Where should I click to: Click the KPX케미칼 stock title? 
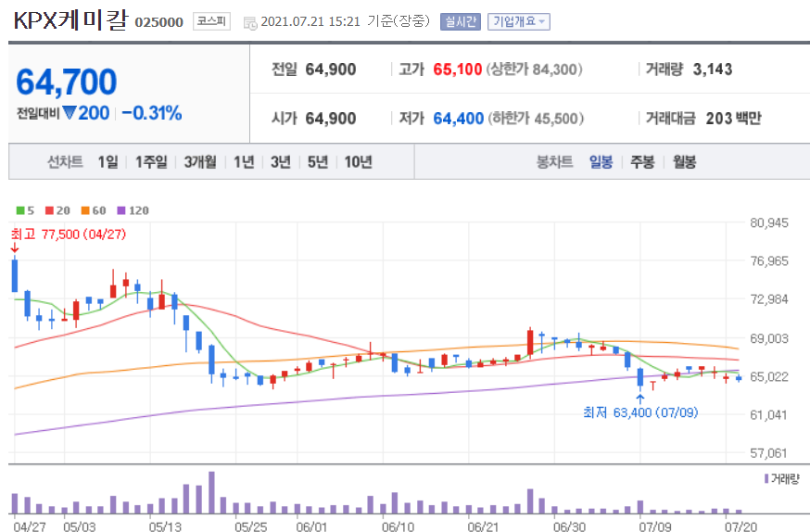[70, 20]
